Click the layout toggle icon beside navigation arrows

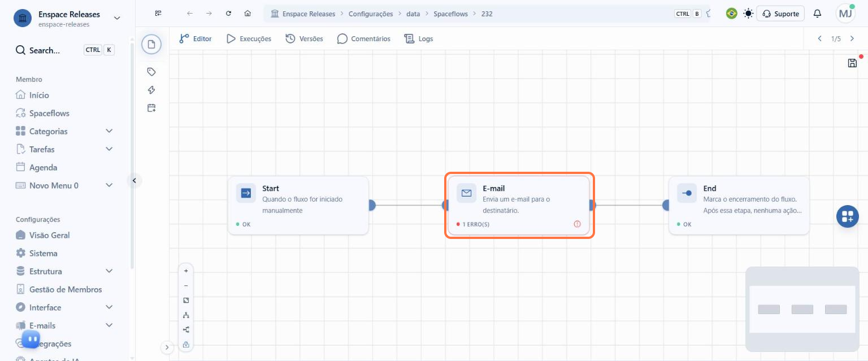[x=158, y=14]
